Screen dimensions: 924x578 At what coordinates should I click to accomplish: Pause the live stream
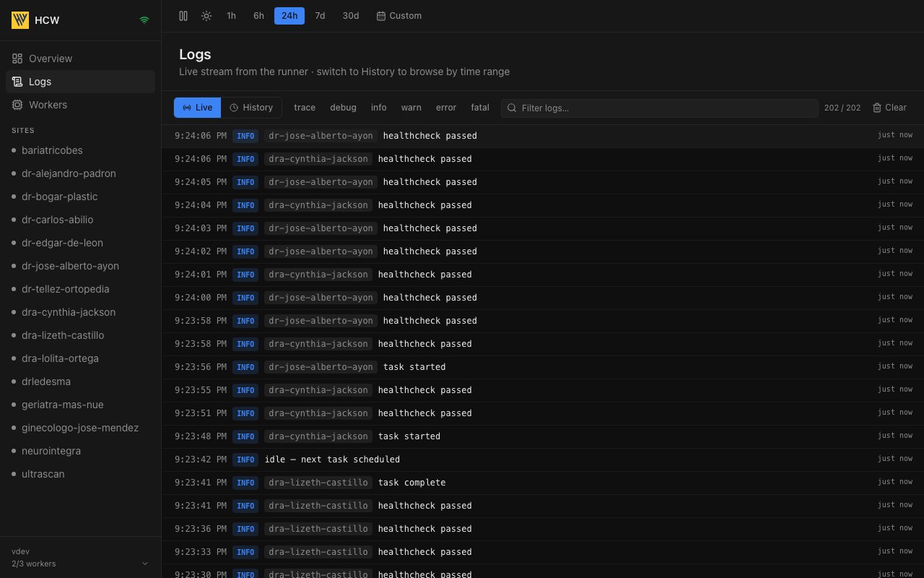tap(183, 16)
